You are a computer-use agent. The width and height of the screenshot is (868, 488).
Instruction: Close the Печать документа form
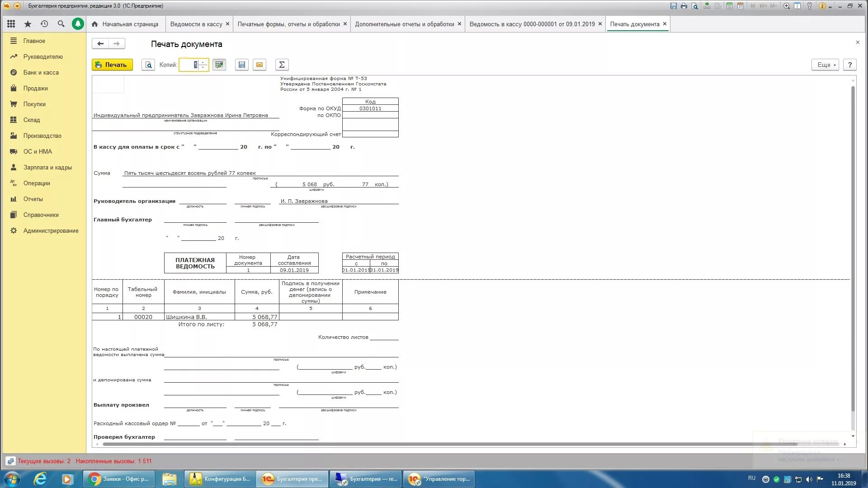tap(858, 42)
